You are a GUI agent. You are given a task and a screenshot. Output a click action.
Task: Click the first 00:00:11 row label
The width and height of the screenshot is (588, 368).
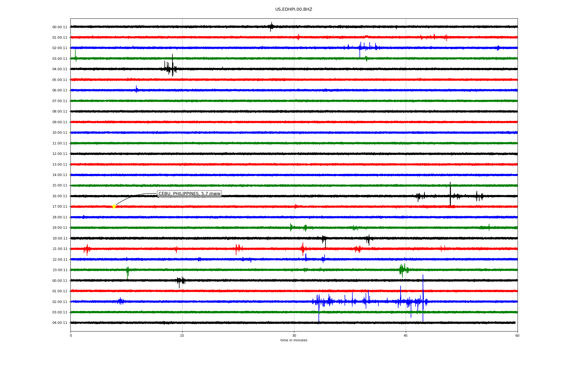tap(60, 27)
